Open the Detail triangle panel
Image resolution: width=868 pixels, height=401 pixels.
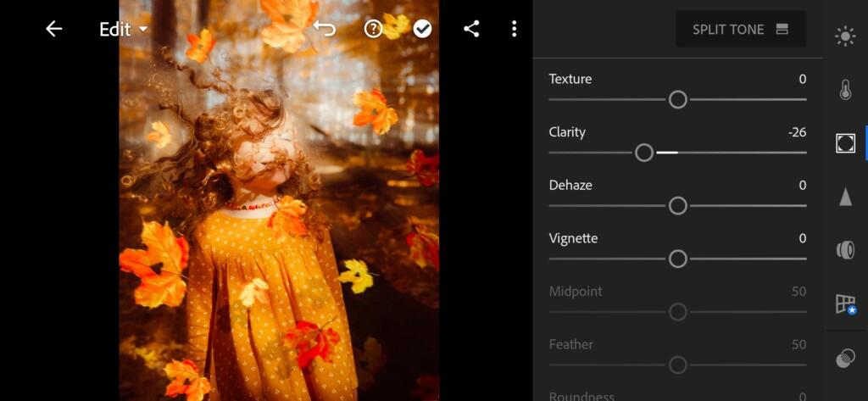(845, 197)
